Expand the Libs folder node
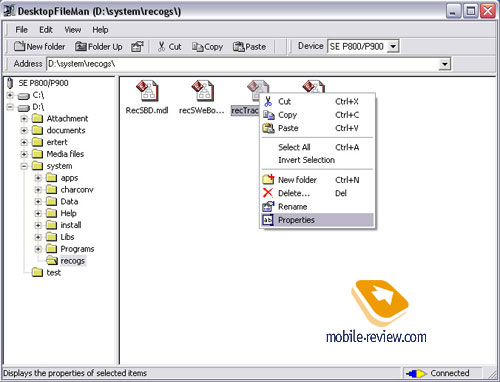 (x=38, y=237)
